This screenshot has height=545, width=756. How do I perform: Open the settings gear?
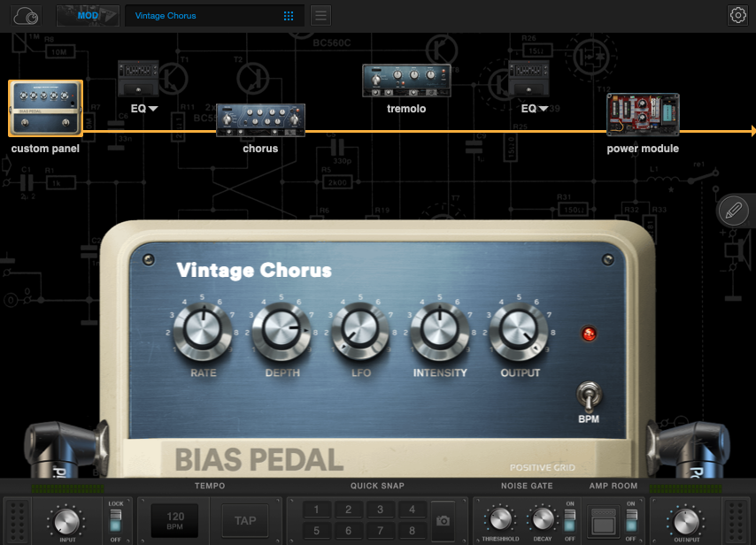(737, 15)
